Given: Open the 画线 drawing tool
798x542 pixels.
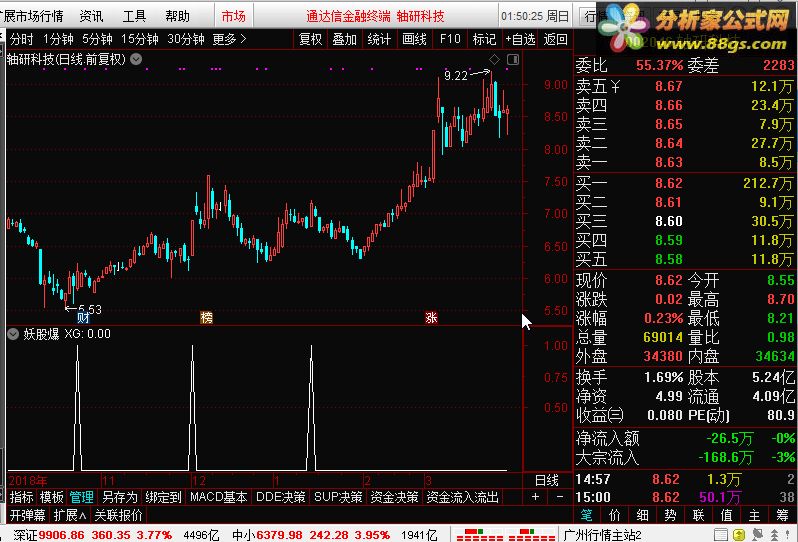Looking at the screenshot, I should point(414,39).
